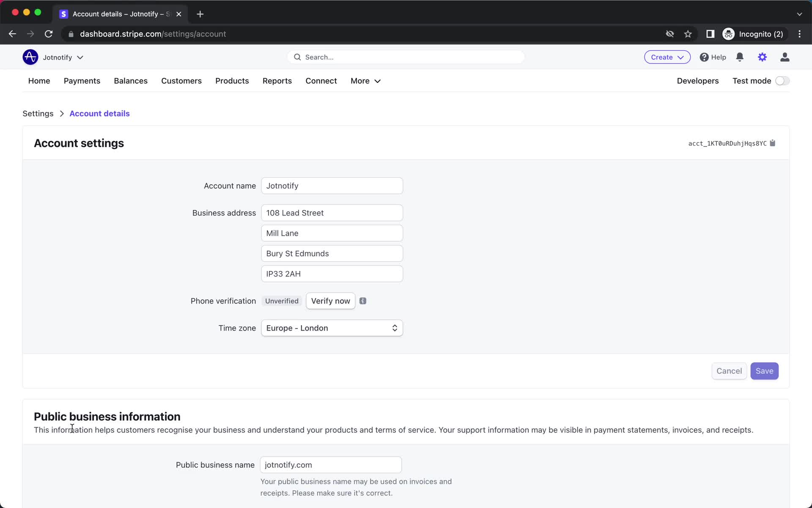Open the user profile icon
812x508 pixels.
pos(785,57)
